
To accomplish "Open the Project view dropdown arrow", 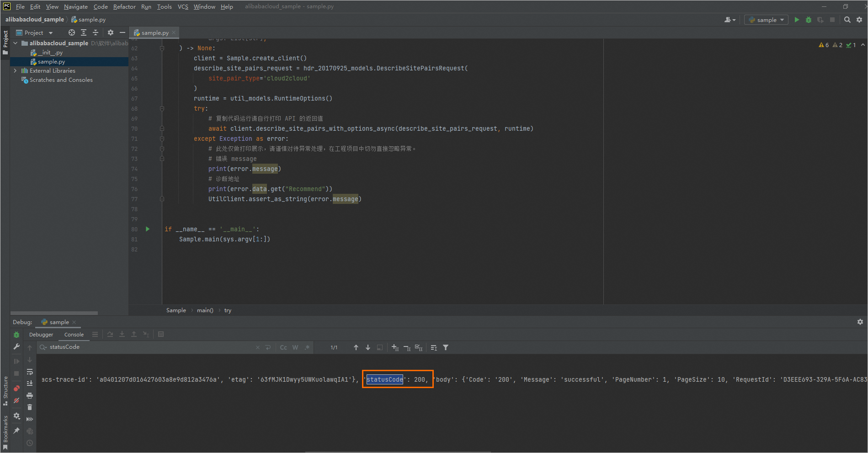I will pyautogui.click(x=51, y=33).
